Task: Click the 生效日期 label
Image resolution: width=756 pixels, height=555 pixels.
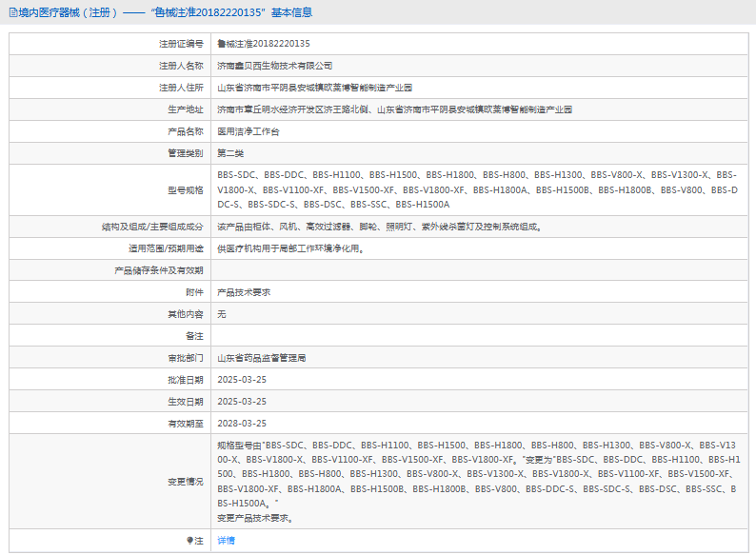Action: click(186, 402)
